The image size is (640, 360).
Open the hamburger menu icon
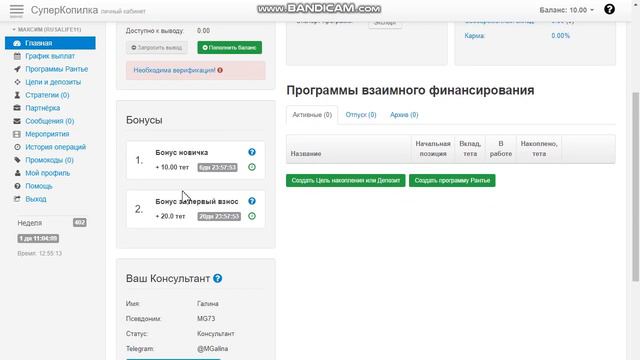point(17,10)
